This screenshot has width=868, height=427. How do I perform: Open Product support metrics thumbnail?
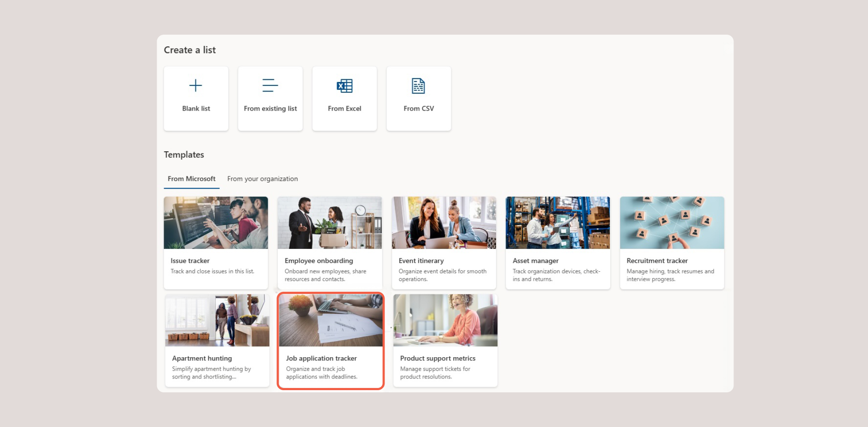[x=445, y=320]
